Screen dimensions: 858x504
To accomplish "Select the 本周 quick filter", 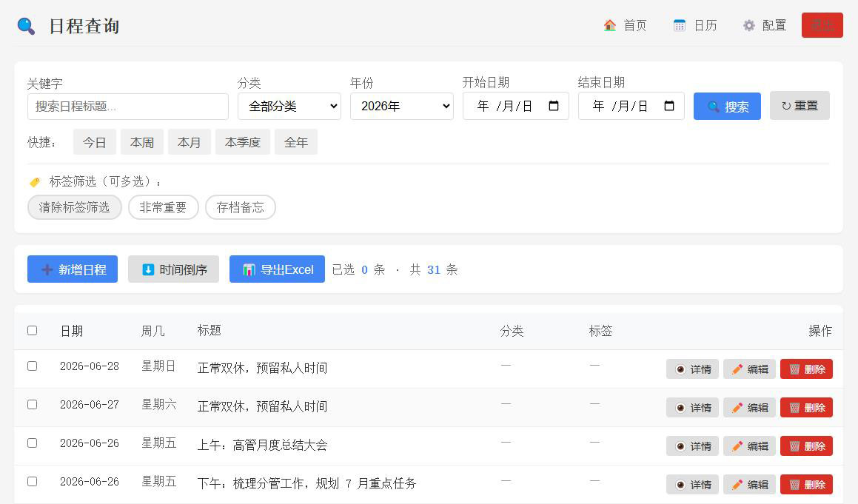I will [x=141, y=142].
